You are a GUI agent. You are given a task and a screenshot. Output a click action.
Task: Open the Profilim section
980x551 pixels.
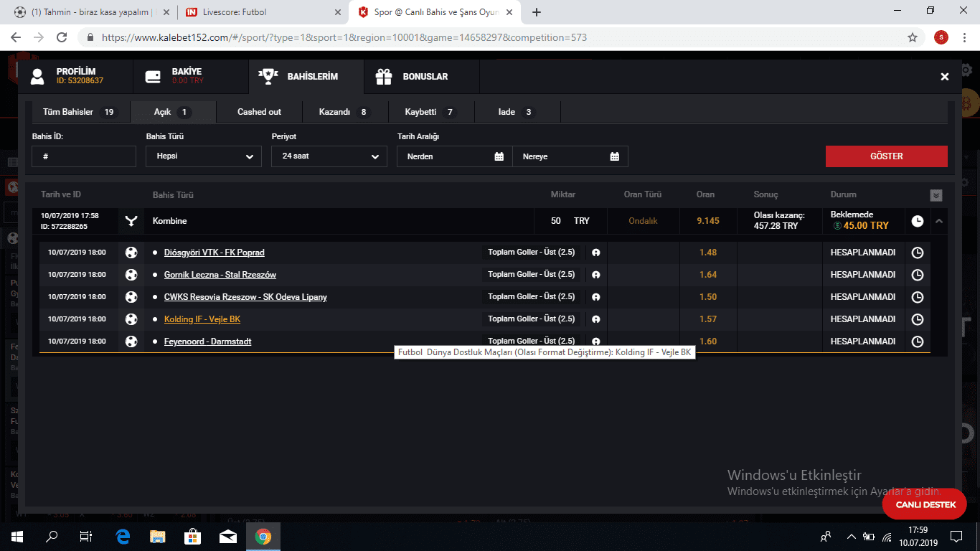click(x=75, y=76)
